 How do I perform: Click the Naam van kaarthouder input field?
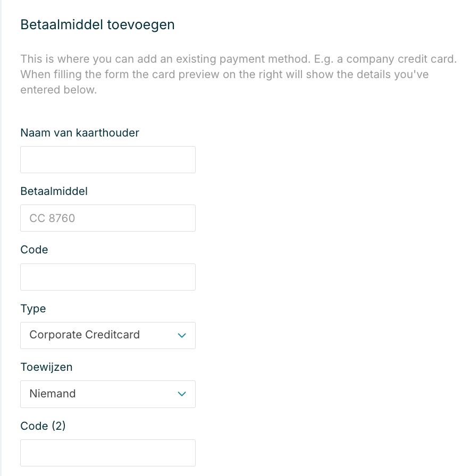tap(107, 160)
